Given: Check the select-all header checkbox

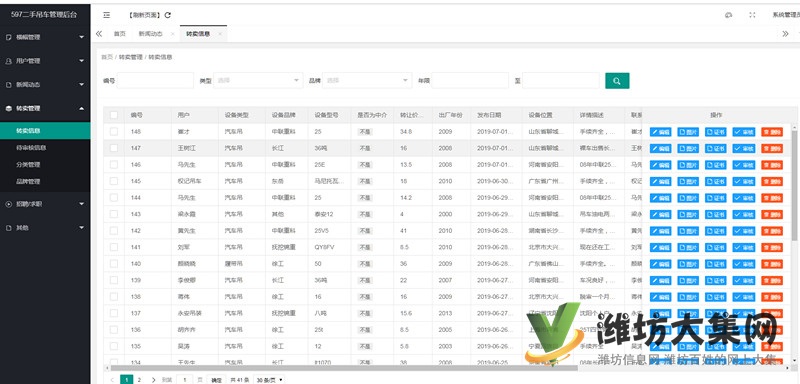Looking at the screenshot, I should click(x=114, y=115).
